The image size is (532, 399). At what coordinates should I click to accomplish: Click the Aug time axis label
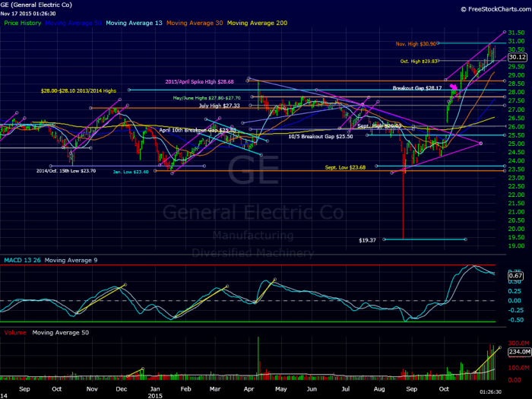point(379,389)
